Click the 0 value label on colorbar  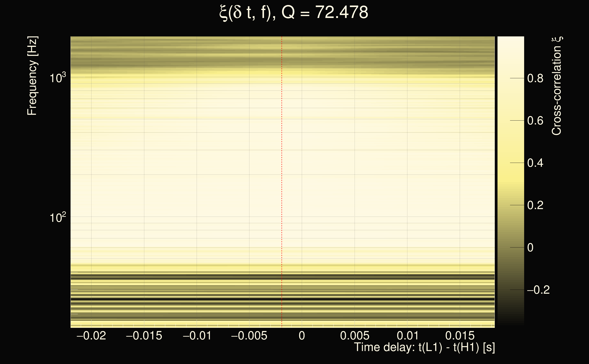click(530, 248)
